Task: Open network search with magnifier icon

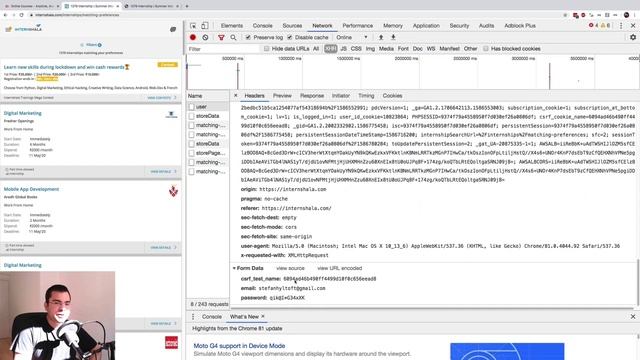Action: click(x=233, y=38)
